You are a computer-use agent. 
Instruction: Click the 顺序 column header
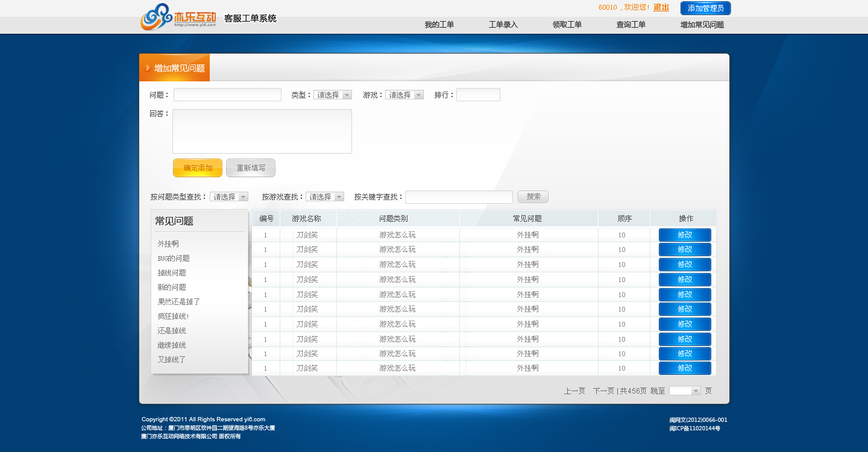[x=625, y=219]
